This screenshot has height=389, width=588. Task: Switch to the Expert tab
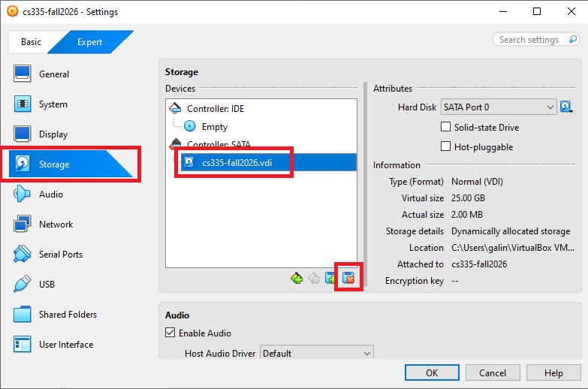coord(90,41)
